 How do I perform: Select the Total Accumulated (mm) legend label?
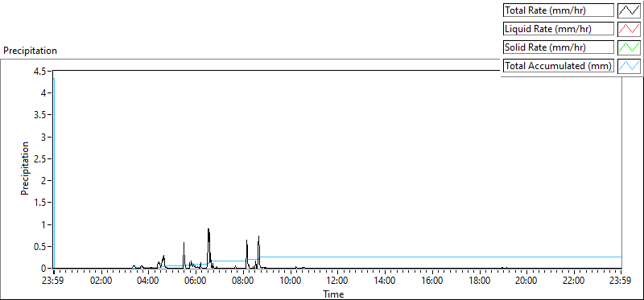pos(558,66)
